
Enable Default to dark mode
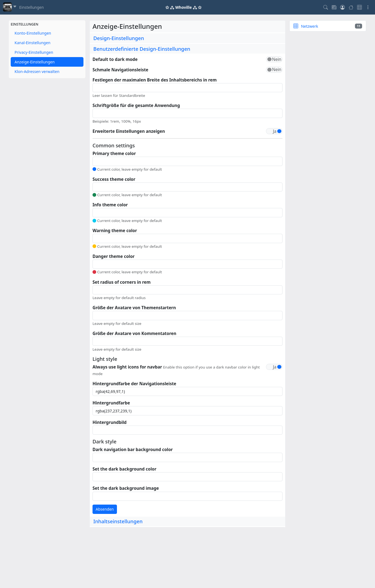[x=274, y=59]
